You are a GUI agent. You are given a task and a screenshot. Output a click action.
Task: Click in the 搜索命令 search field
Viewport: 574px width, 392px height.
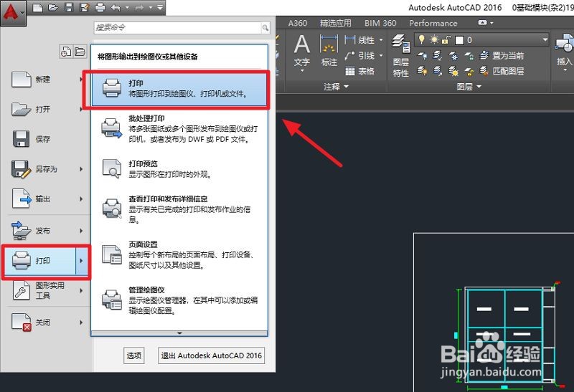tap(177, 27)
